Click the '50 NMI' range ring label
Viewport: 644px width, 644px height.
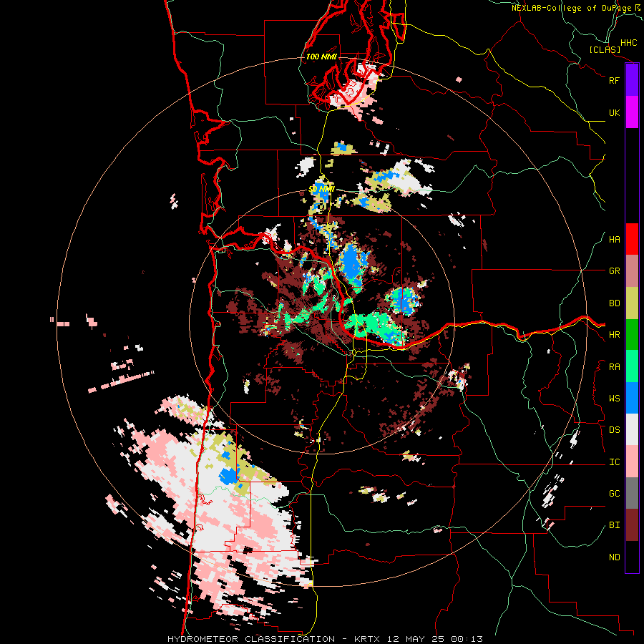point(321,190)
